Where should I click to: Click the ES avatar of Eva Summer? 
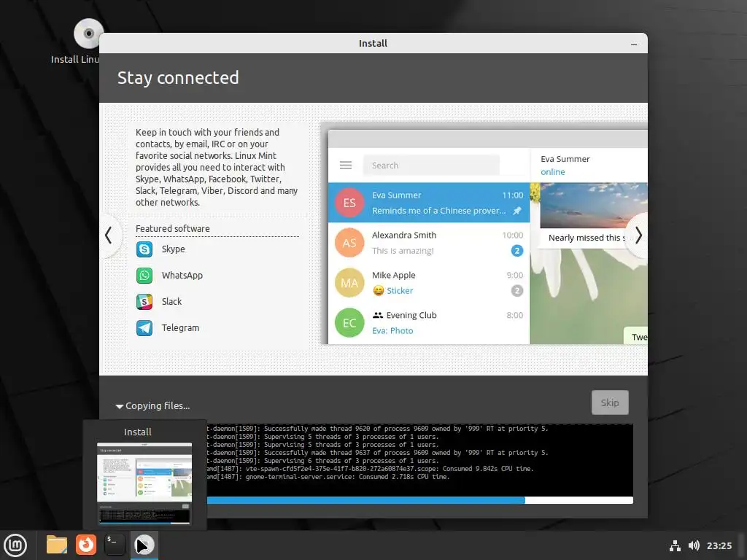click(x=349, y=203)
